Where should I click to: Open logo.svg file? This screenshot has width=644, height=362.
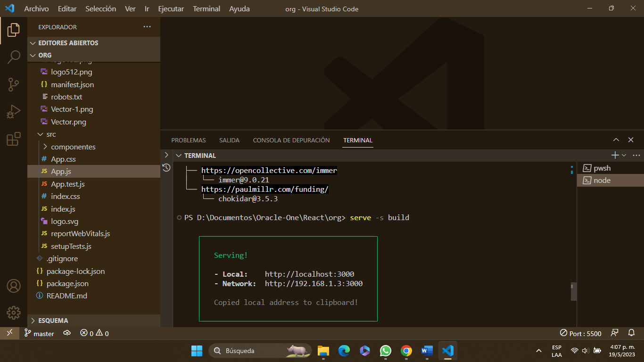(94, 221)
